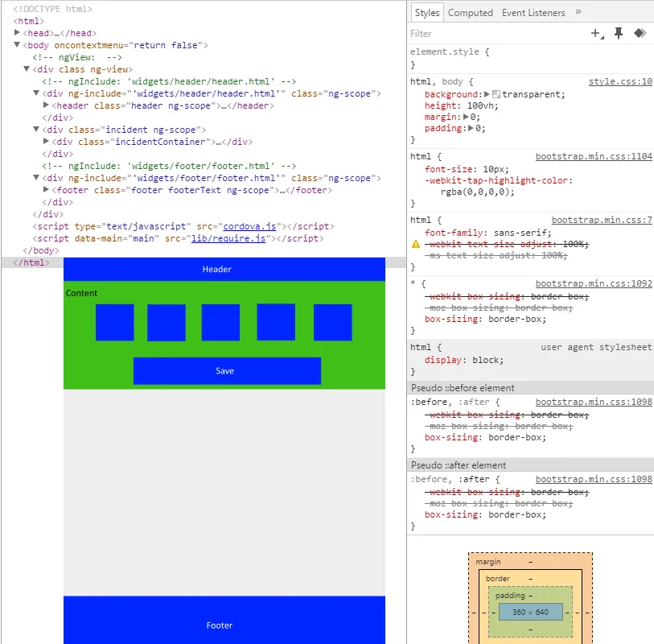Screen dimensions: 654x644
Task: Click the 360 × 640 content box in box model
Action: tap(531, 612)
